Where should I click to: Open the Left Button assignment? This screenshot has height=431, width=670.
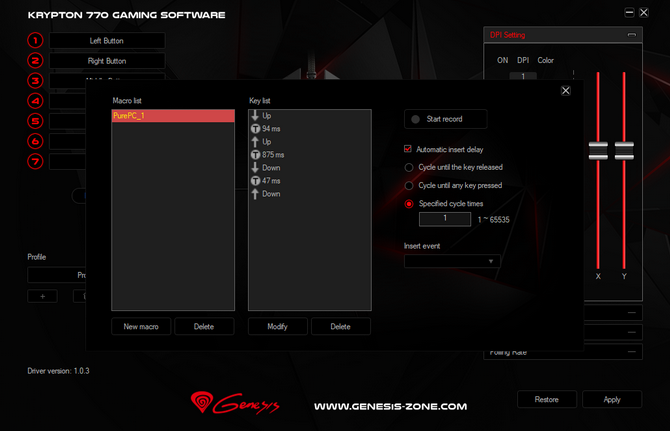coord(107,41)
